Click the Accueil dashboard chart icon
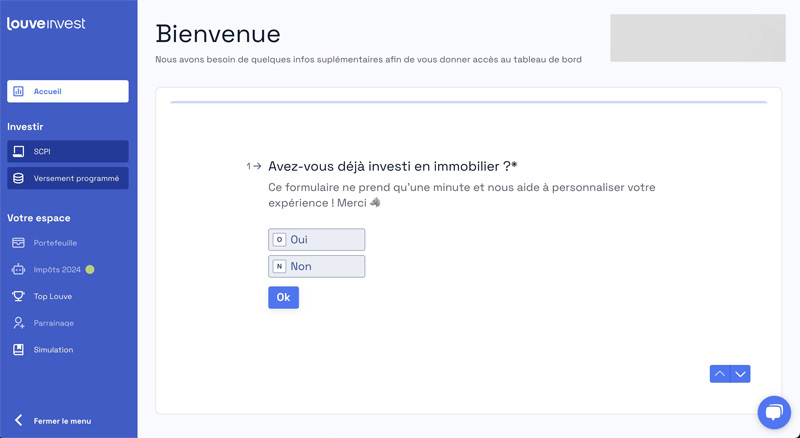 coord(18,91)
